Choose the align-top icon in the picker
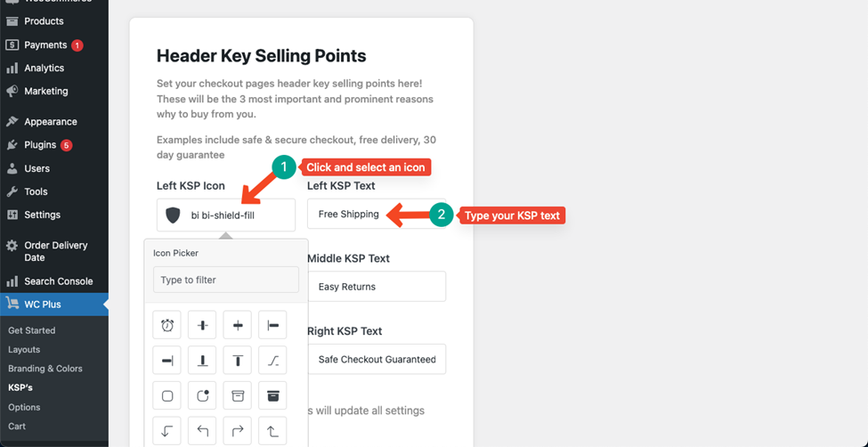The width and height of the screenshot is (868, 447). [238, 361]
